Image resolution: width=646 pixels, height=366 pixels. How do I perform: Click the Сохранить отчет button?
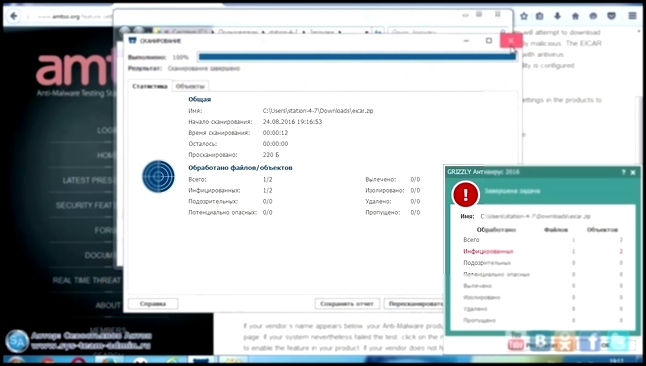(x=347, y=304)
